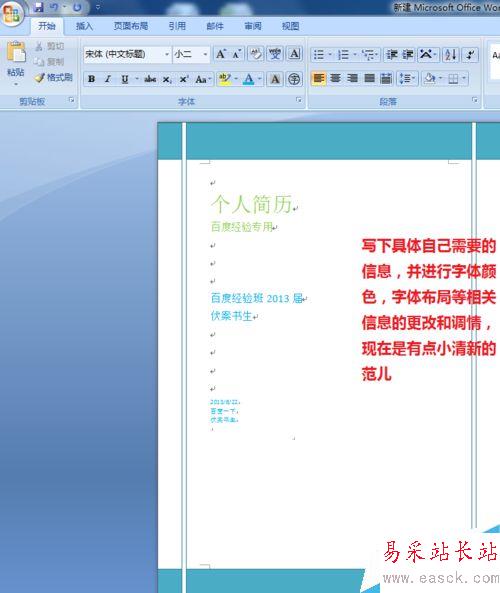Toggle character shading A icon
The height and width of the screenshot is (593, 500).
click(x=275, y=79)
